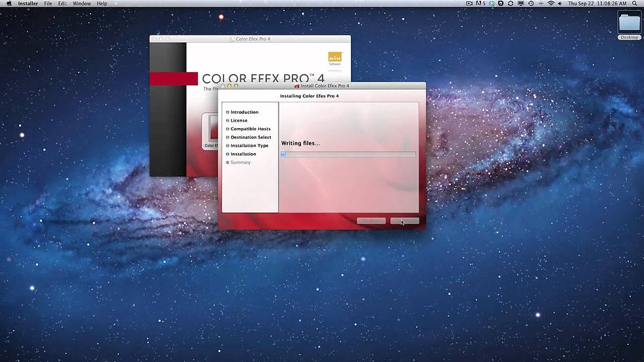Viewport: 644px width, 362px height.
Task: Click the disabled Continue button
Action: 405,221
